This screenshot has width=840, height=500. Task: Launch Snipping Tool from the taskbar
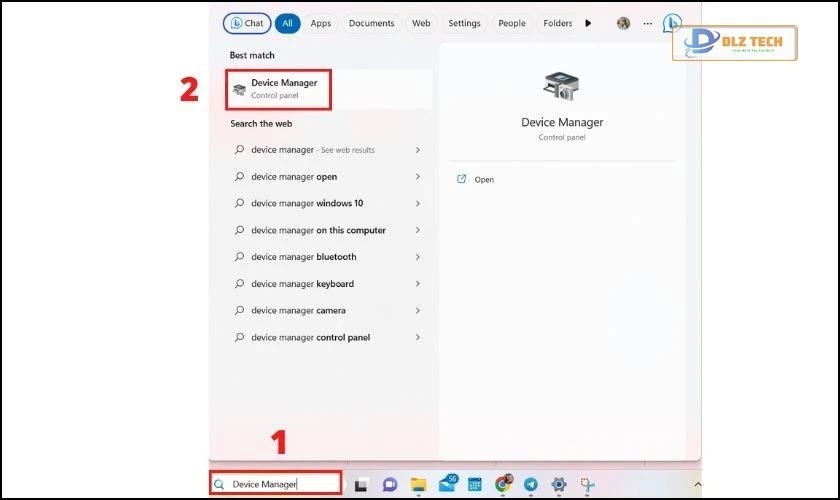(588, 484)
